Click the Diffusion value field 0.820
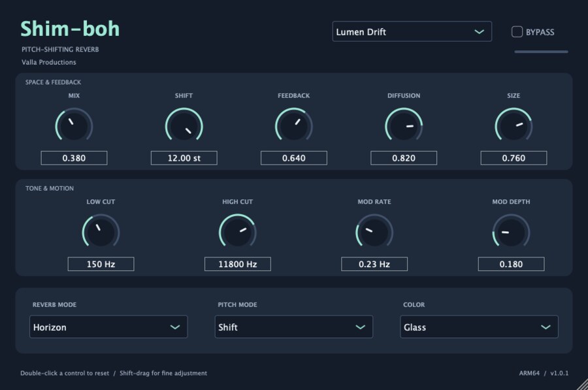Viewport: 588px width, 390px height. click(x=404, y=158)
